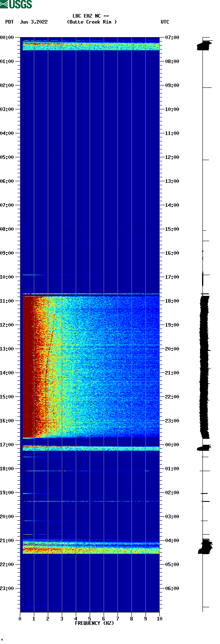This screenshot has height=644, width=220.
Task: Click the '(Butte Creek Rim )' label
Action: [92, 22]
